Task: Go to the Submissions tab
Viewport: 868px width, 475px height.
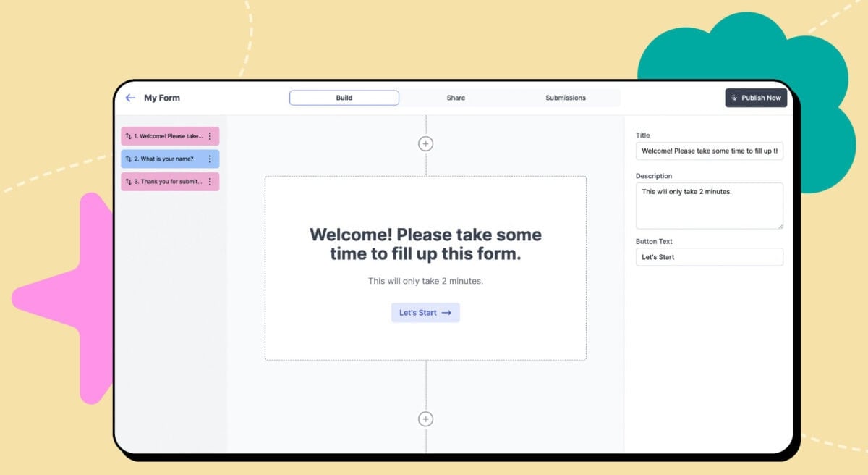Action: coord(566,98)
